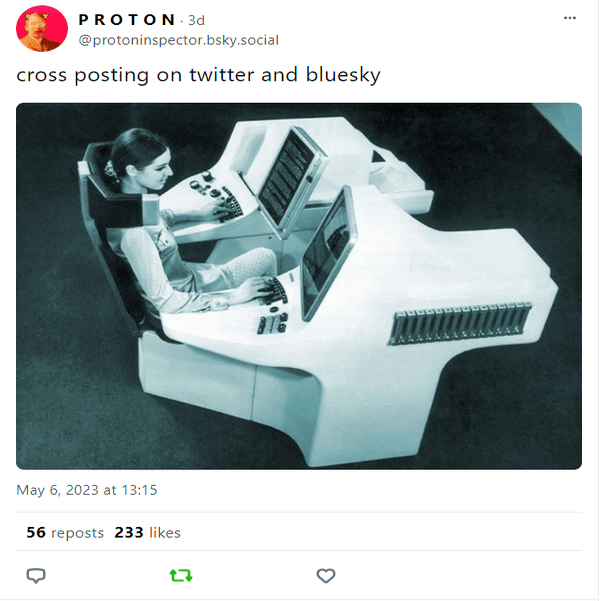Toggle the green repost arrows icon
Viewport: 601px width, 601px height.
pyautogui.click(x=181, y=575)
